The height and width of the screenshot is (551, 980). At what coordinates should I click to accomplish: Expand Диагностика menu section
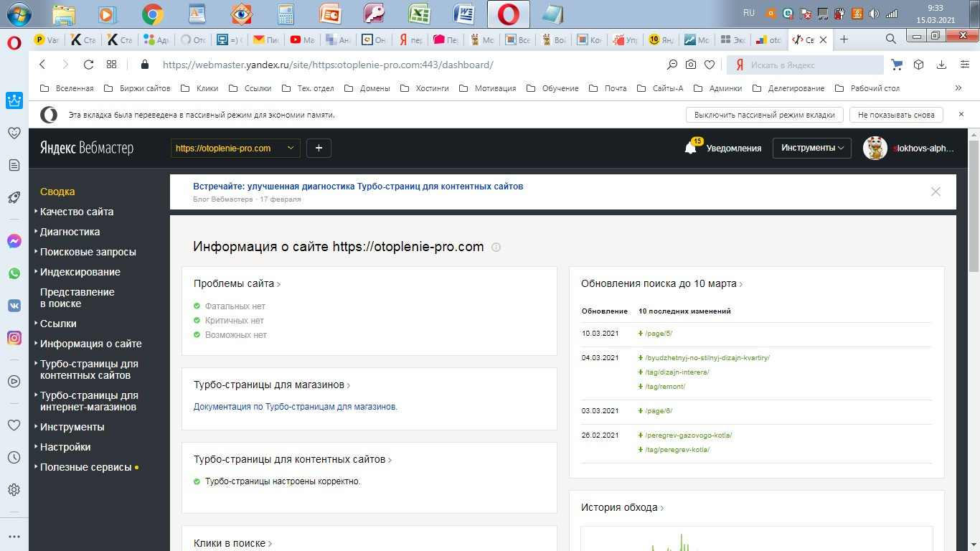point(70,232)
